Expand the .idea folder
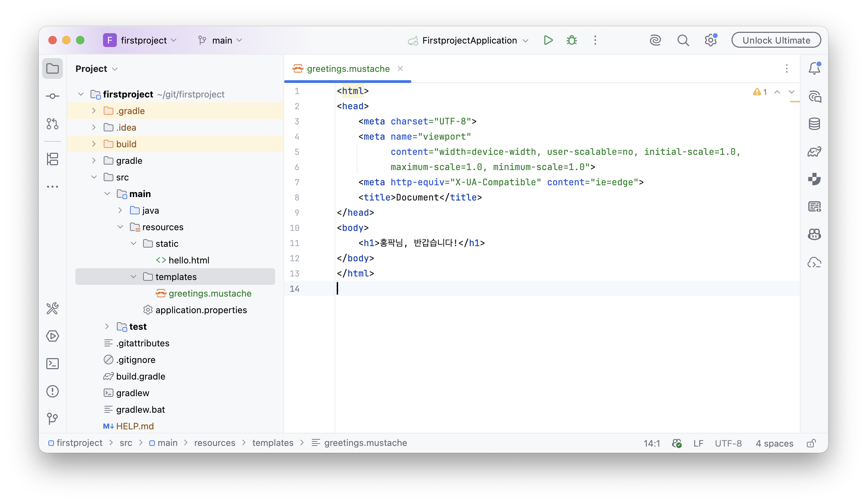867x504 pixels. click(94, 128)
